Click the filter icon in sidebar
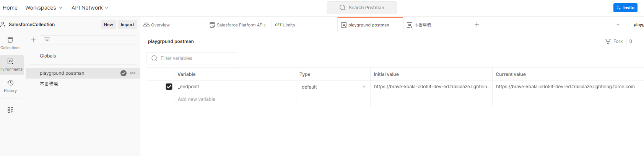This screenshot has height=156, width=644. tap(47, 40)
